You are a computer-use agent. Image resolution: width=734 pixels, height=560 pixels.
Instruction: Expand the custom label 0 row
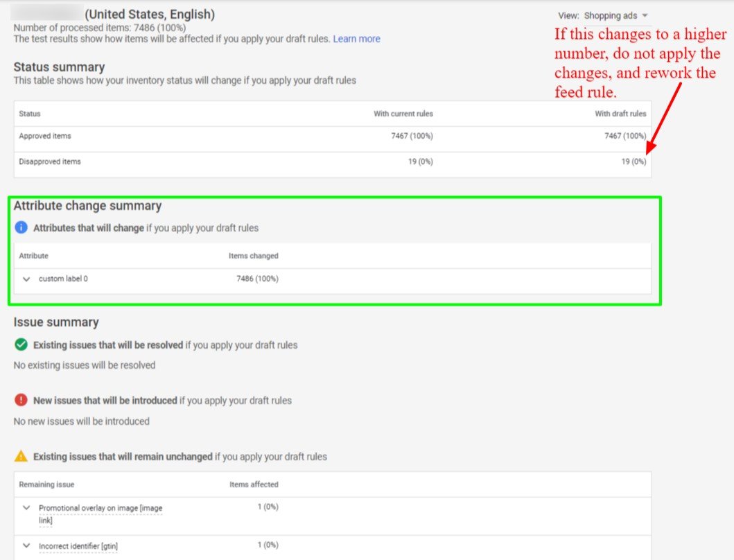26,279
